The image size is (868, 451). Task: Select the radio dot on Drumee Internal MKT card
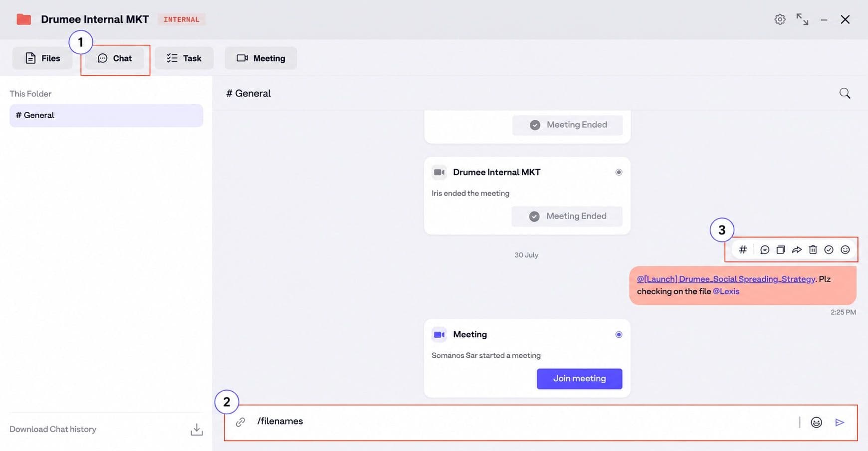point(619,172)
